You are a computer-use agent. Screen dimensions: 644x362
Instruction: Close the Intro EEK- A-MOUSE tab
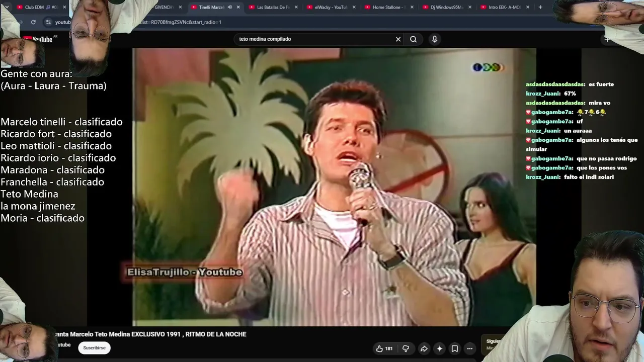528,7
